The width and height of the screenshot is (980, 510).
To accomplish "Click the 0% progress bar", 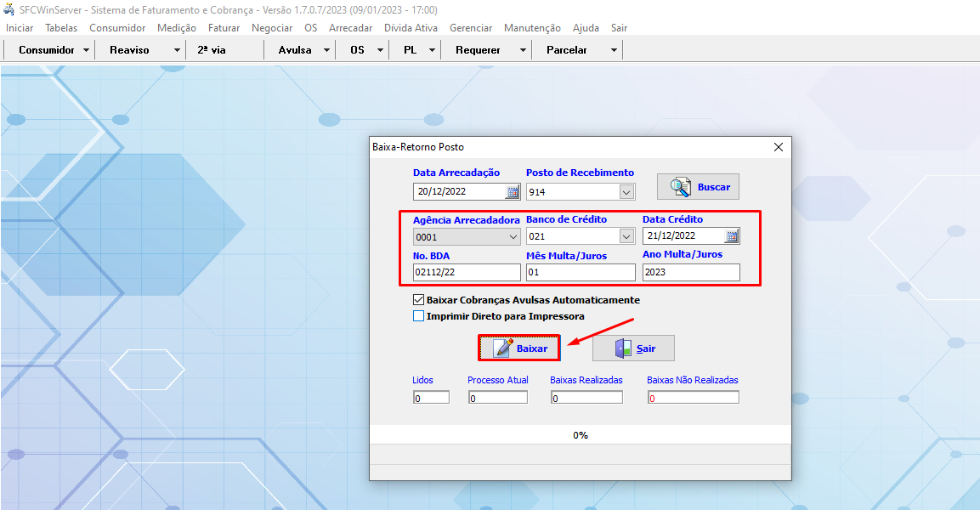I will (x=580, y=435).
